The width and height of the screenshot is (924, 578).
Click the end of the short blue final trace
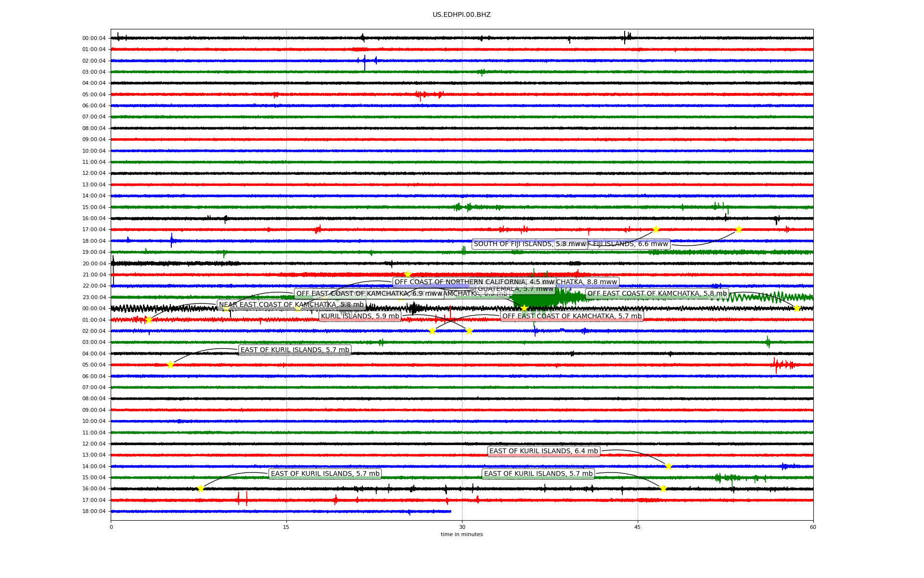pyautogui.click(x=450, y=512)
